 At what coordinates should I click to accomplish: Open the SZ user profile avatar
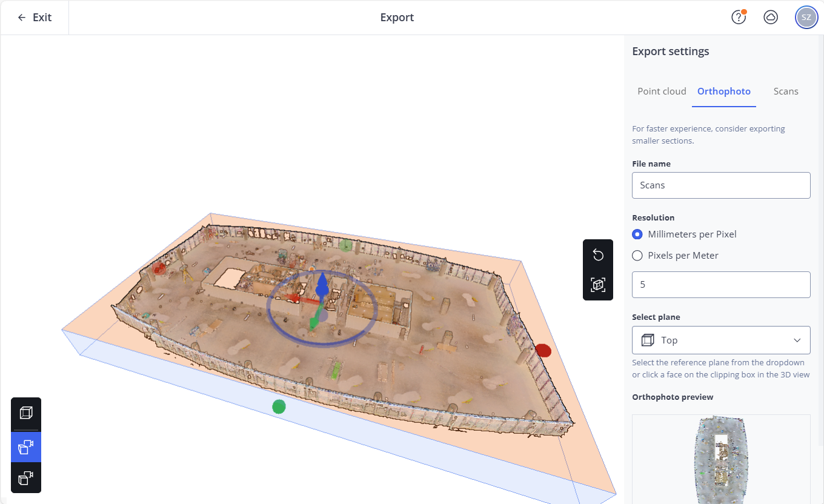(806, 18)
